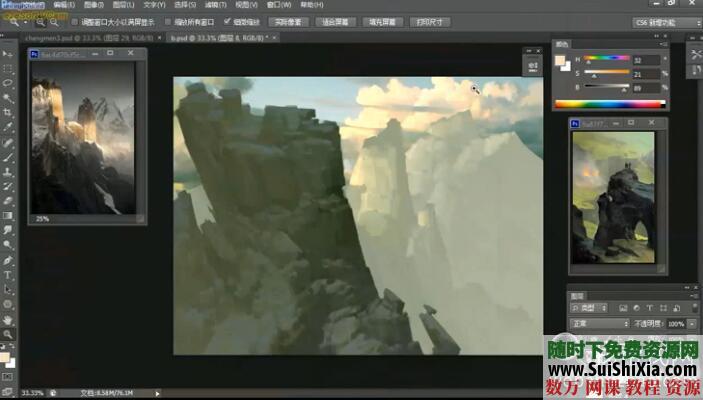Click the 填充屏幕 button
The width and height of the screenshot is (703, 400).
[x=380, y=20]
